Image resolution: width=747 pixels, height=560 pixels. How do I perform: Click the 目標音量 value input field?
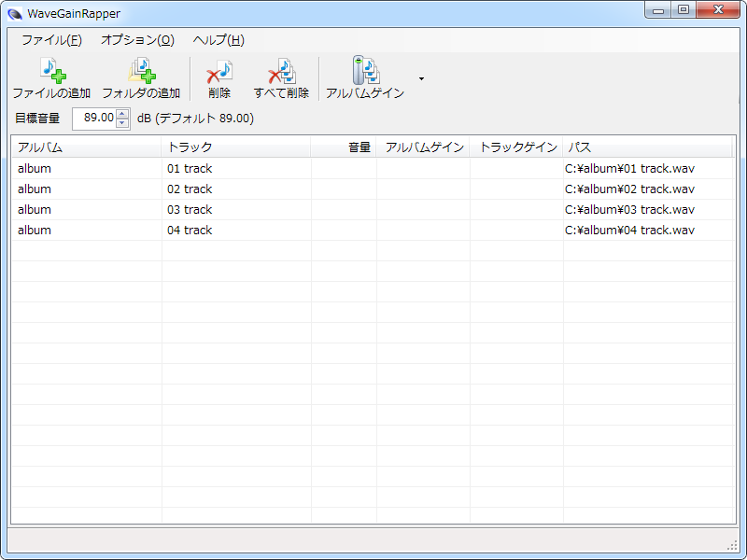click(93, 119)
